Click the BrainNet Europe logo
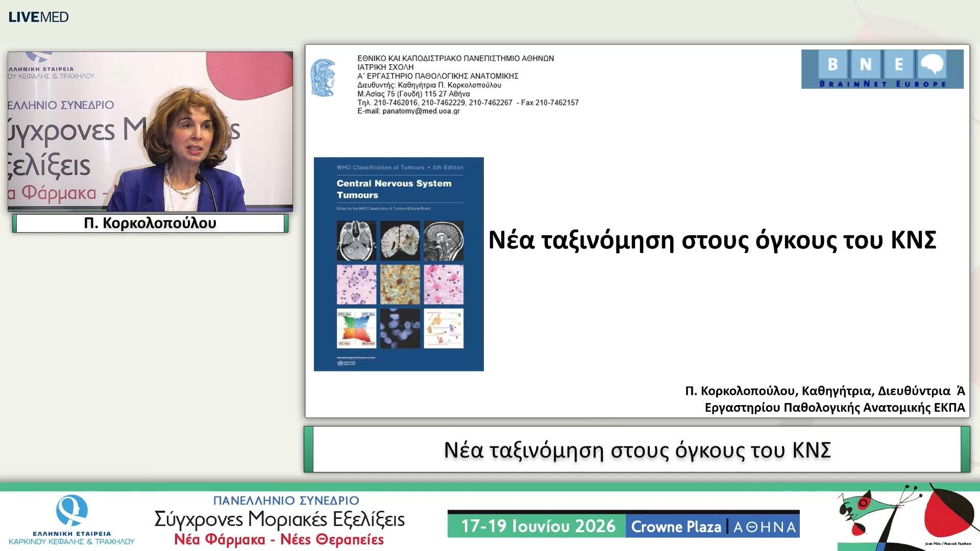This screenshot has width=980, height=551. click(882, 69)
